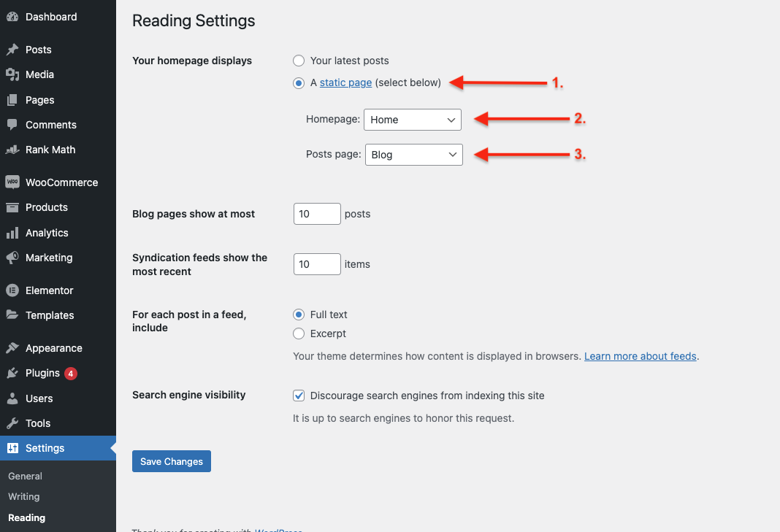Click the Plugins plug icon
This screenshot has width=780, height=532.
click(x=12, y=373)
